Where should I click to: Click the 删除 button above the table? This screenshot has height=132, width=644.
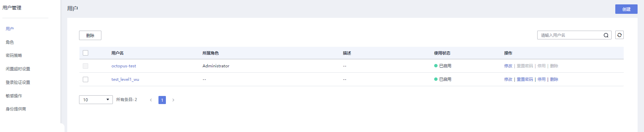tap(90, 35)
